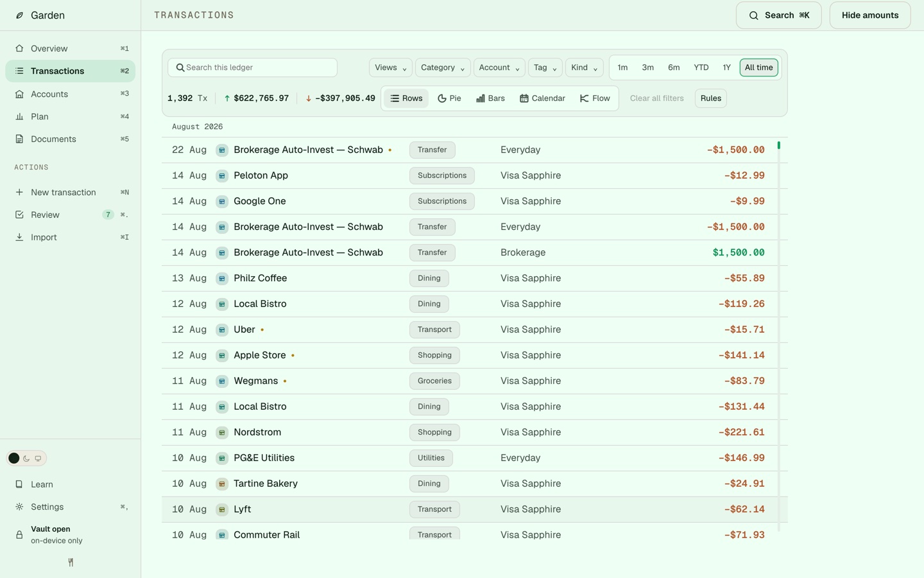Click the green up-arrow income icon
The height and width of the screenshot is (578, 924).
click(x=227, y=98)
